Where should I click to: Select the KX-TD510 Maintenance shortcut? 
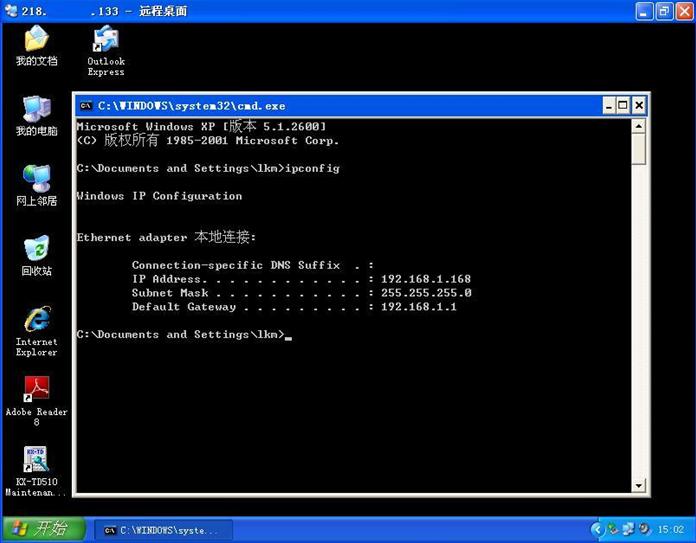[36, 472]
